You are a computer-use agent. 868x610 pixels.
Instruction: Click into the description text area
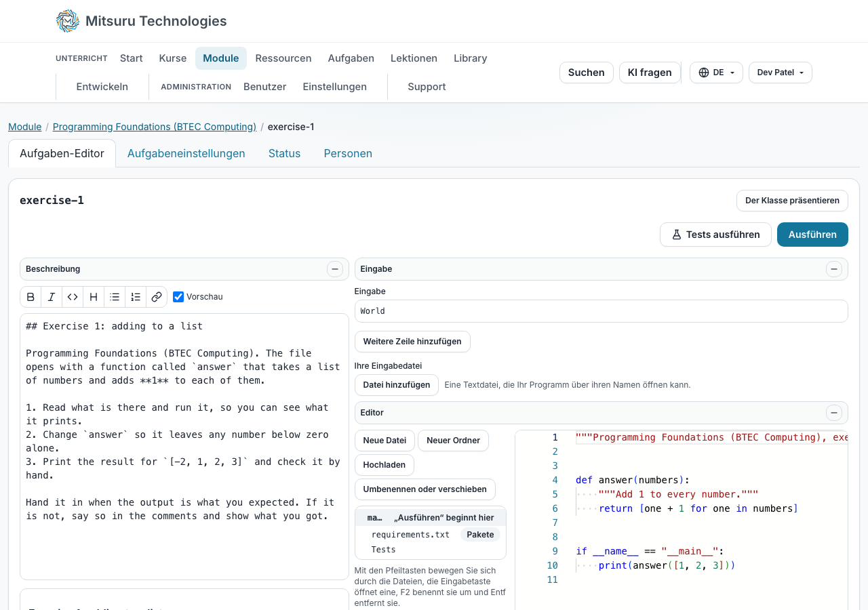(x=184, y=447)
